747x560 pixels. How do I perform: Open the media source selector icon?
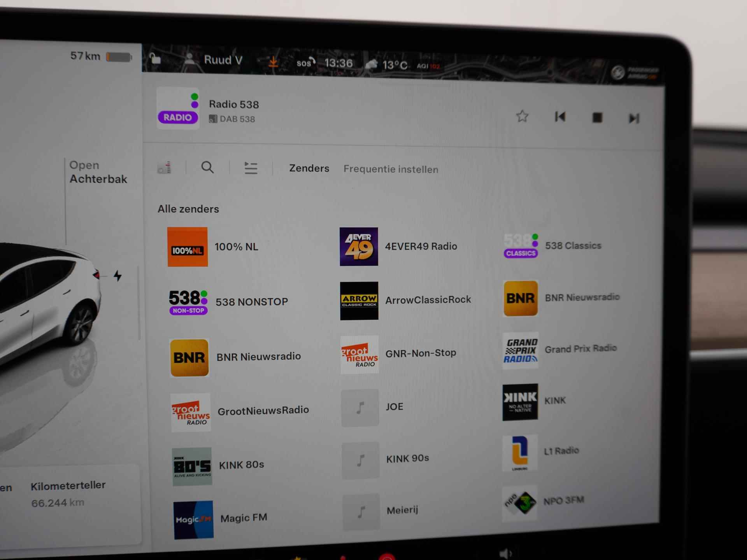(x=164, y=167)
